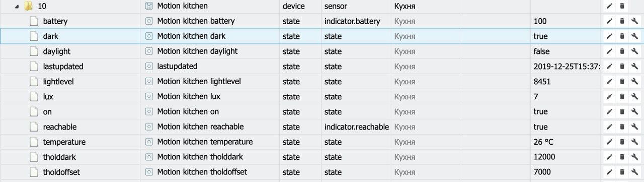Delete the lastupdated state object
The width and height of the screenshot is (644, 182).
coord(622,67)
